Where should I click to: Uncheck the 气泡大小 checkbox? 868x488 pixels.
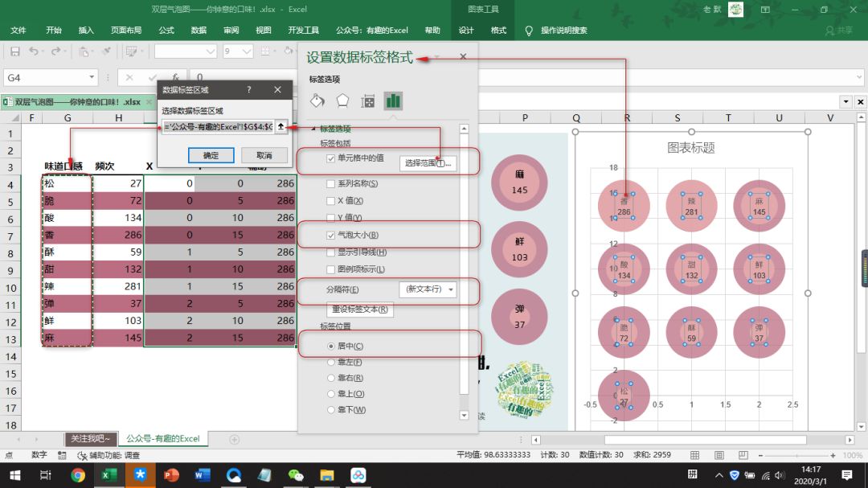coord(332,236)
